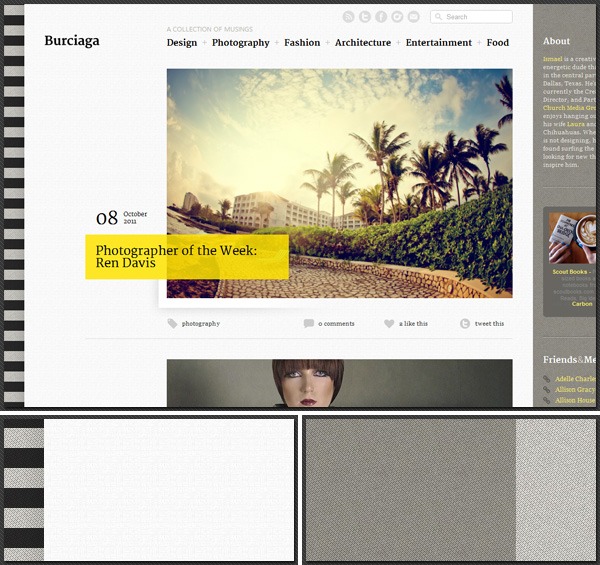The height and width of the screenshot is (565, 600).
Task: Click the '2 like this' link
Action: [413, 324]
